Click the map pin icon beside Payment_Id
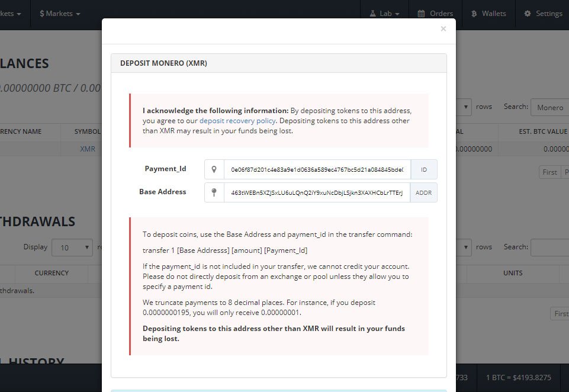Viewport: 569px width, 392px height. pyautogui.click(x=214, y=169)
